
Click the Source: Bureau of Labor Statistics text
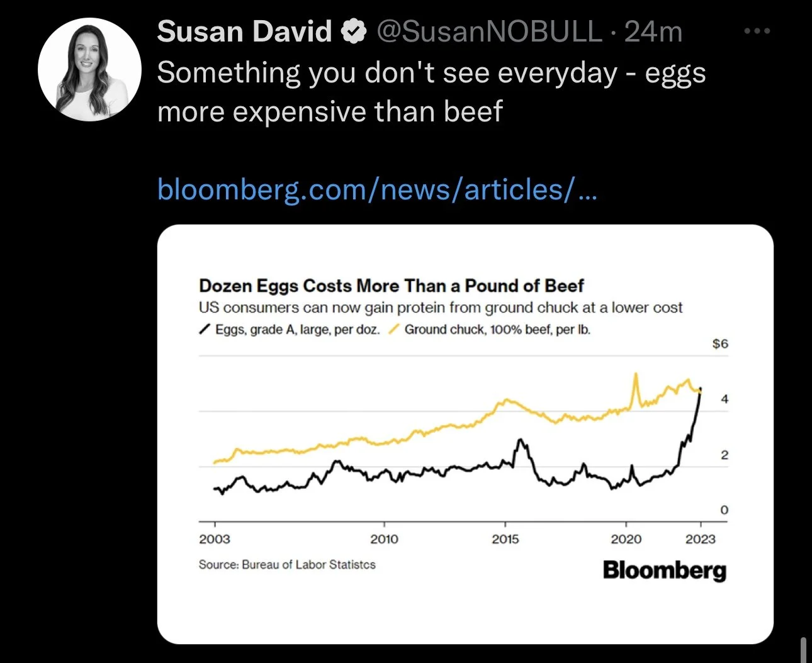tap(287, 565)
